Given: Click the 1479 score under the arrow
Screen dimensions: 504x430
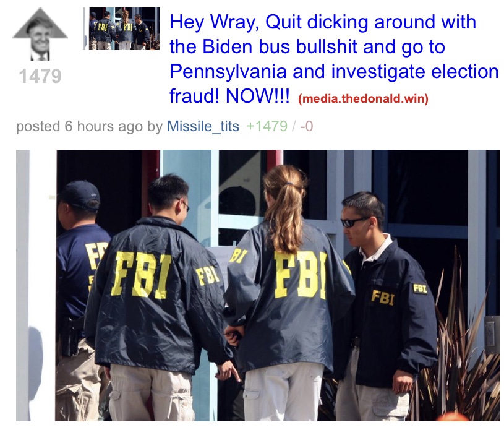Looking at the screenshot, I should [40, 76].
